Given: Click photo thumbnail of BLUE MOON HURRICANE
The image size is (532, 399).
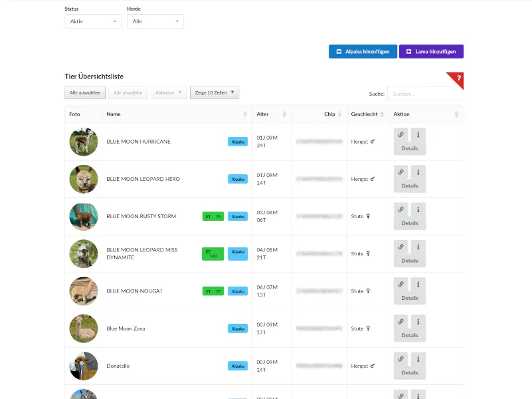Looking at the screenshot, I should (x=84, y=142).
